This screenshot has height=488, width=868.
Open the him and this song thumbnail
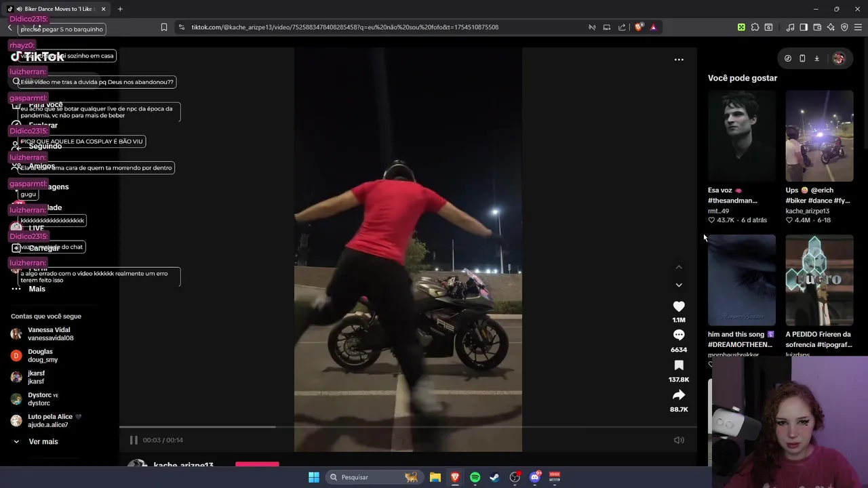(x=742, y=280)
